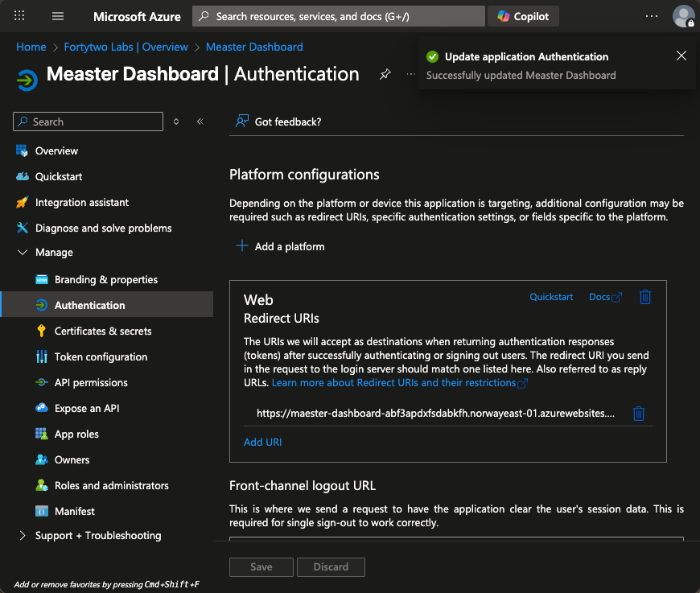
Task: Navigate to Fortytwo Labs Overview breadcrumb
Action: [x=126, y=47]
